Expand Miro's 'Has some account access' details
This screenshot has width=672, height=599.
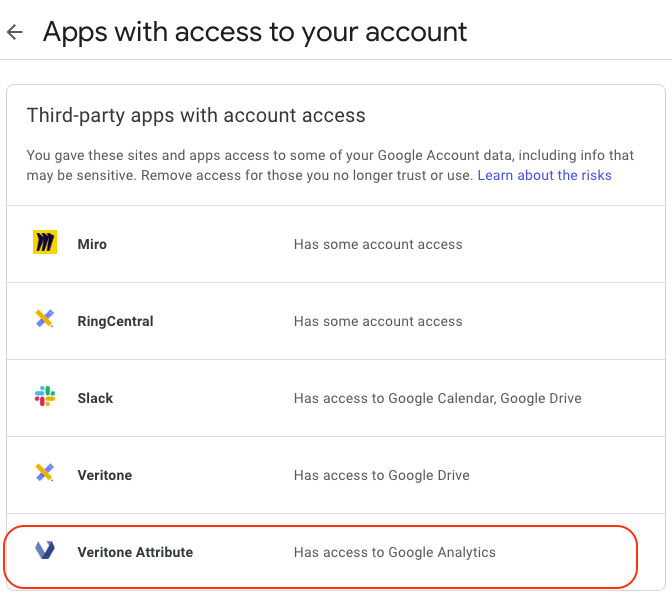[x=378, y=244]
